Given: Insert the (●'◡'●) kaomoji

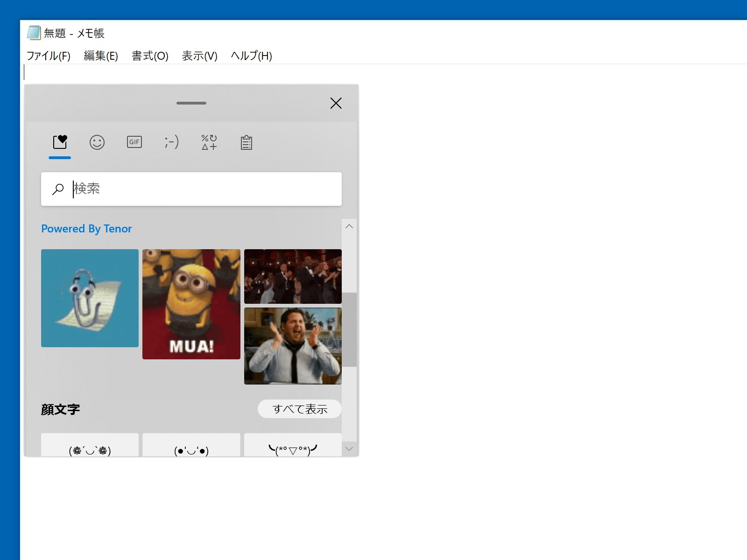Looking at the screenshot, I should click(x=191, y=446).
